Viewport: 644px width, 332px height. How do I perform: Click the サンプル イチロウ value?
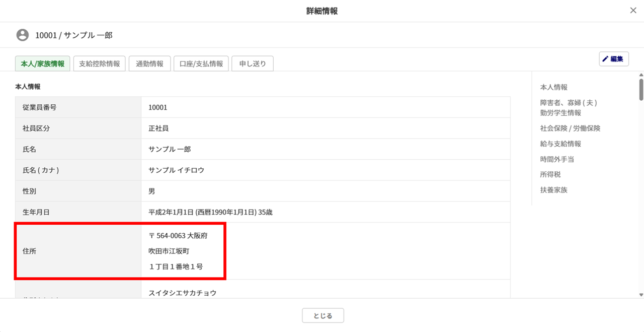click(x=177, y=170)
